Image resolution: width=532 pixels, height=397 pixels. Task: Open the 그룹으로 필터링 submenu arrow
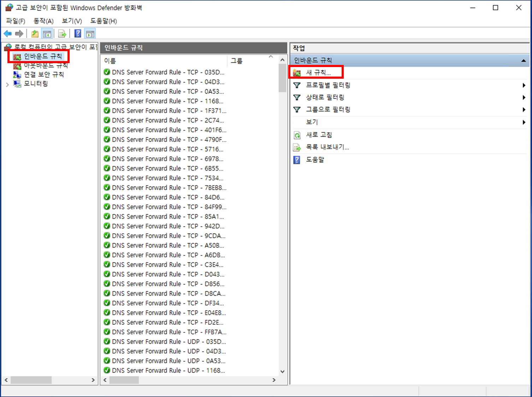coord(524,109)
